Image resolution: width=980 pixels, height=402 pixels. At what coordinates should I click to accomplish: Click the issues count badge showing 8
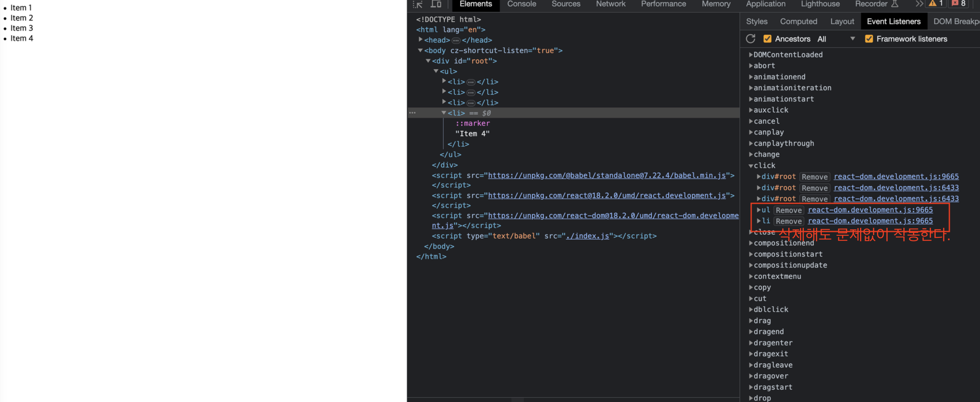click(x=959, y=4)
